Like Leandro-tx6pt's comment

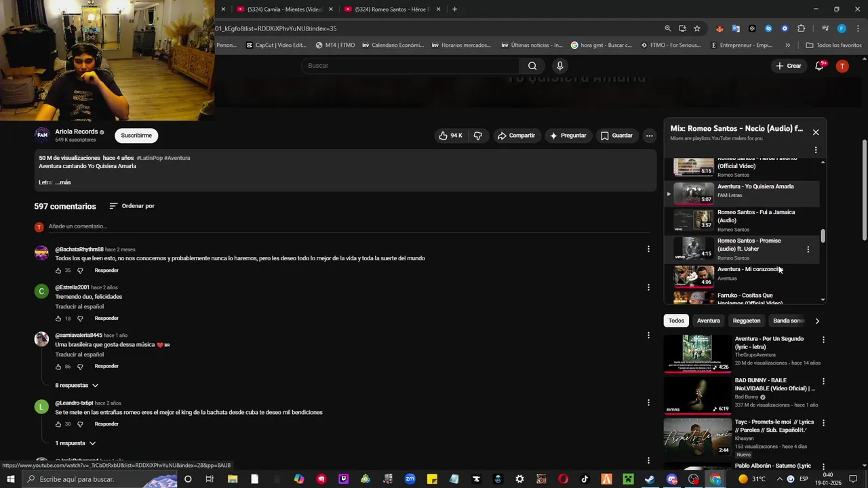click(x=58, y=424)
